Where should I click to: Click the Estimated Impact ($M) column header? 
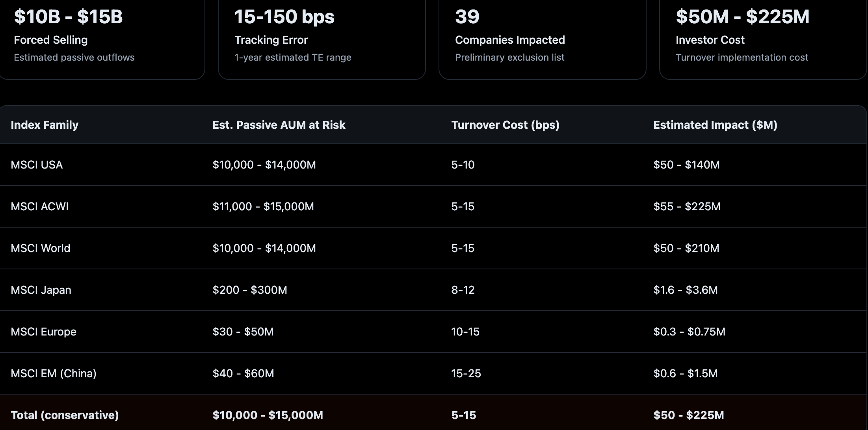715,125
